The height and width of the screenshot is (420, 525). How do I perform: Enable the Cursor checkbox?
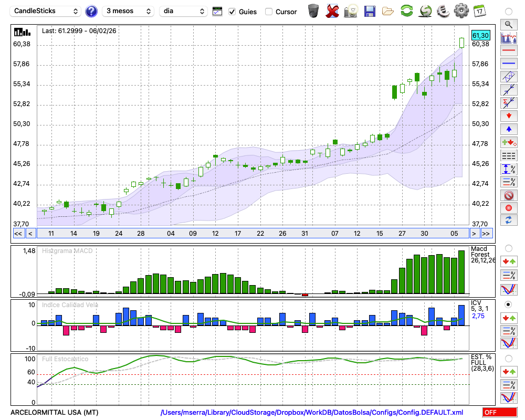[269, 12]
